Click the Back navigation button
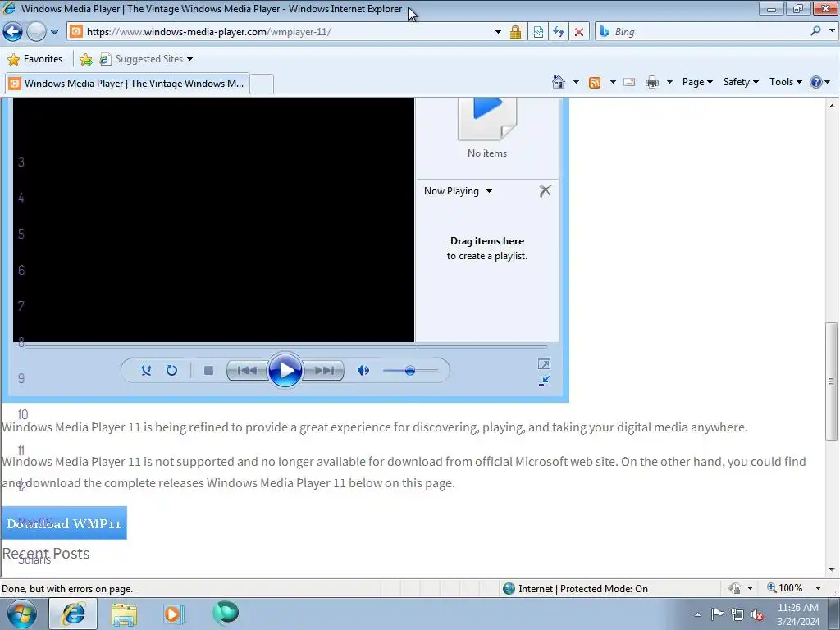 click(x=13, y=32)
